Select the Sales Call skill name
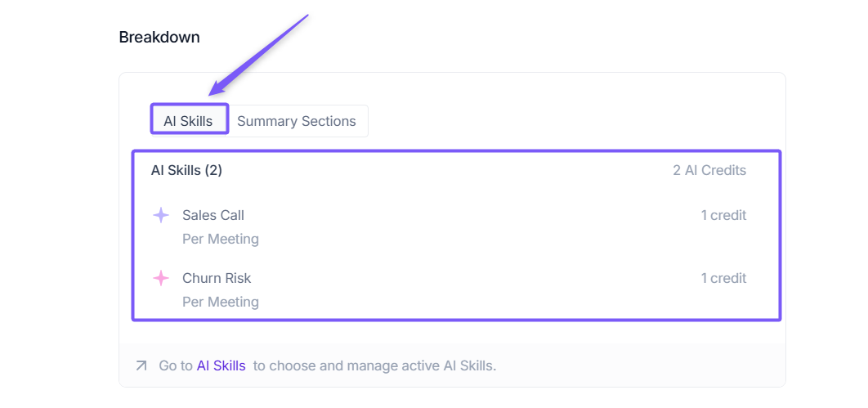This screenshot has height=408, width=868. [x=213, y=216]
